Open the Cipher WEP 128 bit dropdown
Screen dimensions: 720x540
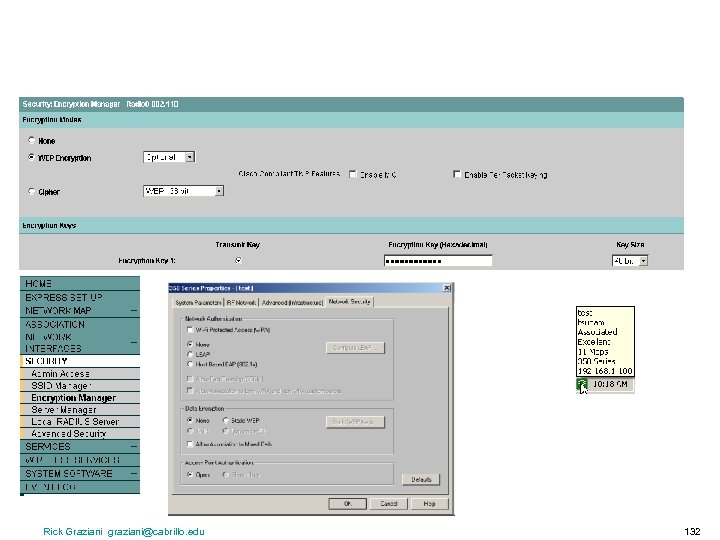(x=219, y=191)
